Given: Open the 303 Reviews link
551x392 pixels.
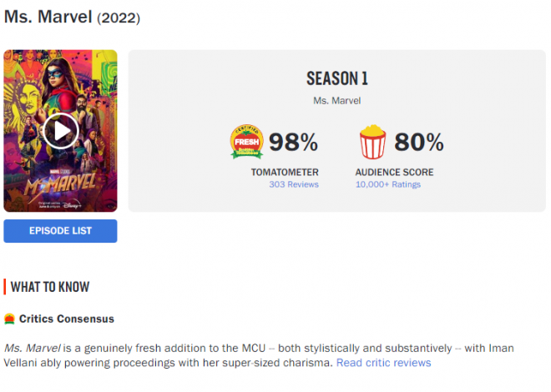Looking at the screenshot, I should [293, 184].
